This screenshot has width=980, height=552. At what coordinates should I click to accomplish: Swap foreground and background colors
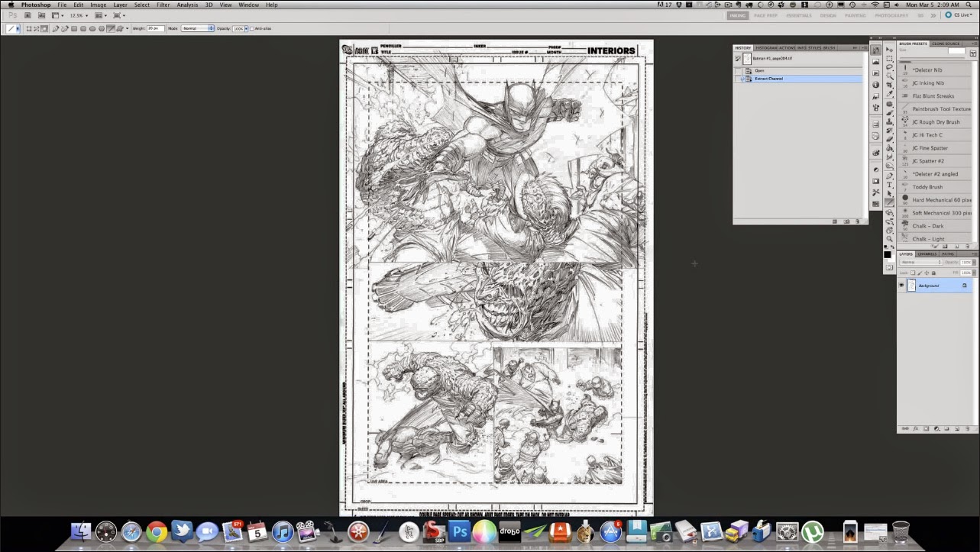pos(893,247)
